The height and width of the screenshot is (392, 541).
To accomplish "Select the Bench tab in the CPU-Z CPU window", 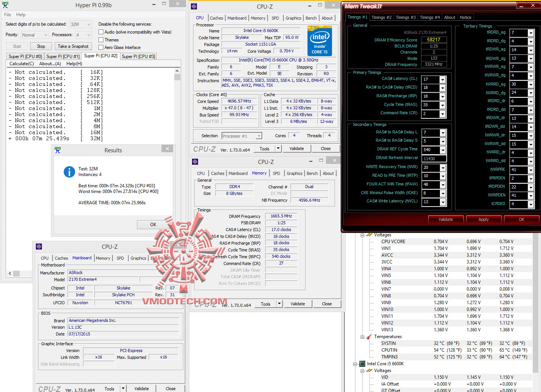I will [311, 18].
